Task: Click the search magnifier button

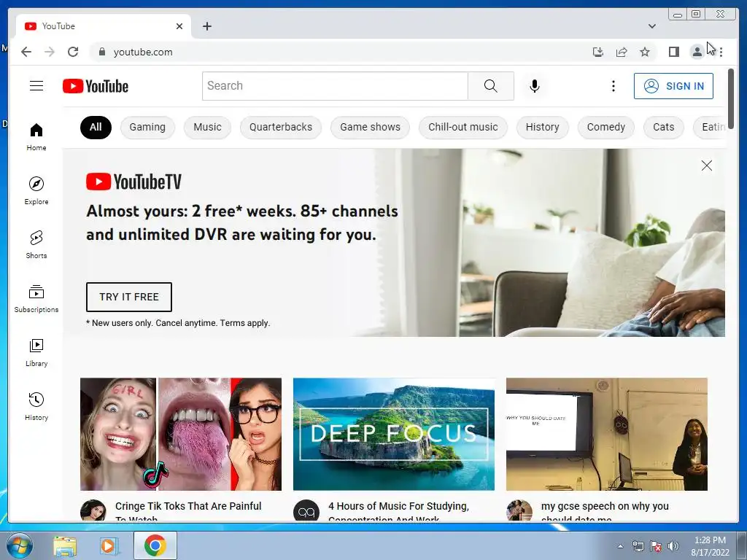Action: click(491, 86)
